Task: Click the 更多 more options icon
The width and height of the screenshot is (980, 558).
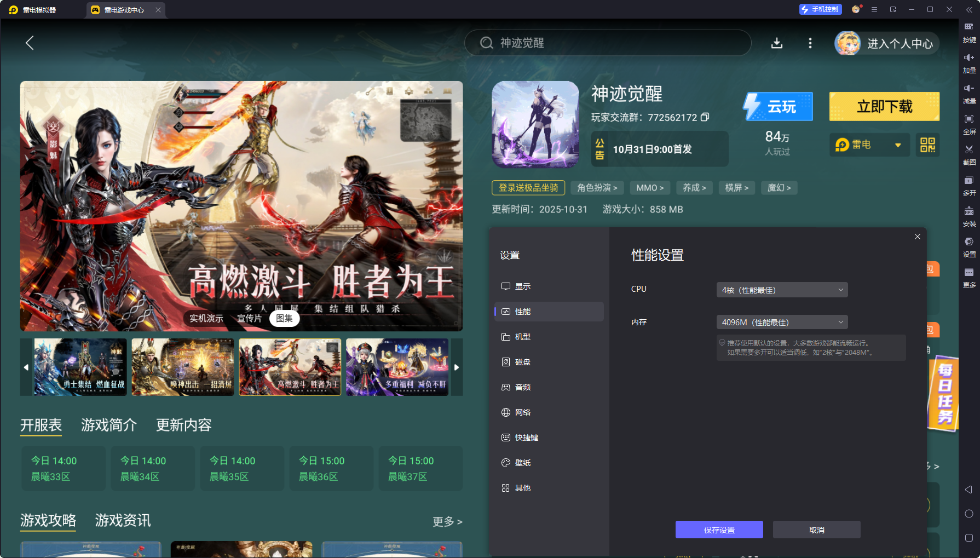Action: pyautogui.click(x=969, y=278)
